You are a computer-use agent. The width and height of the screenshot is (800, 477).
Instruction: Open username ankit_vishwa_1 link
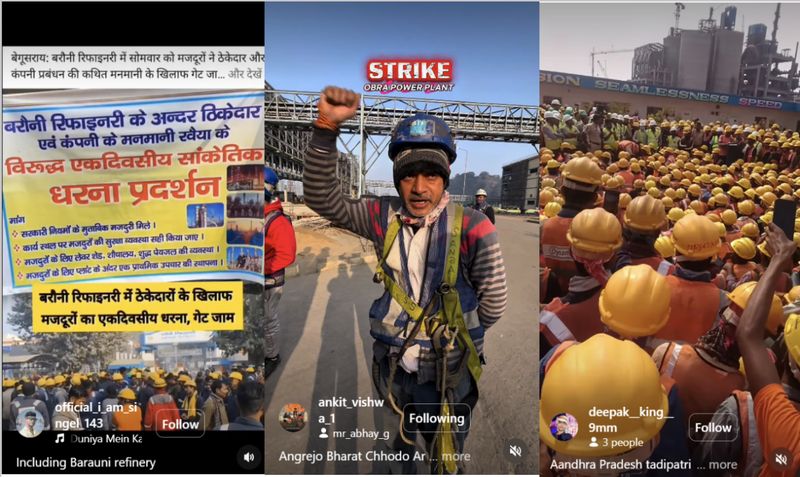tap(351, 410)
